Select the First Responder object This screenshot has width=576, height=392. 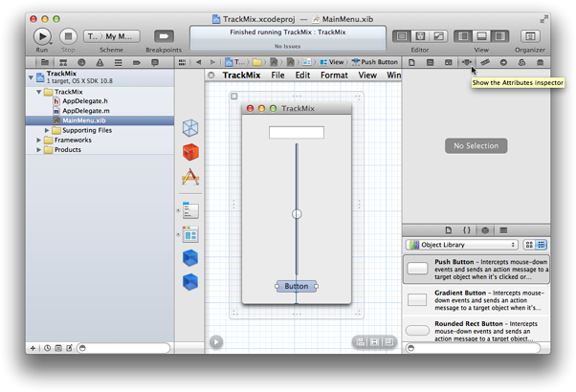[x=190, y=152]
